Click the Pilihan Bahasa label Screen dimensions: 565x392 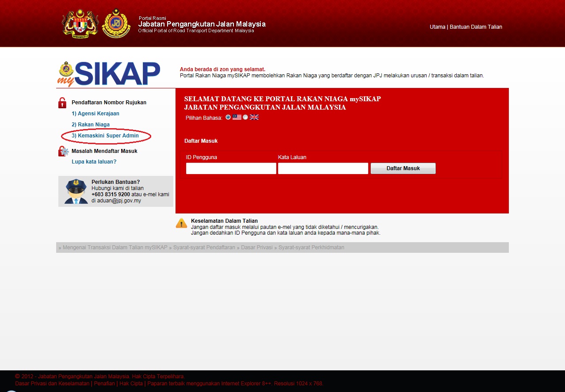coord(204,118)
